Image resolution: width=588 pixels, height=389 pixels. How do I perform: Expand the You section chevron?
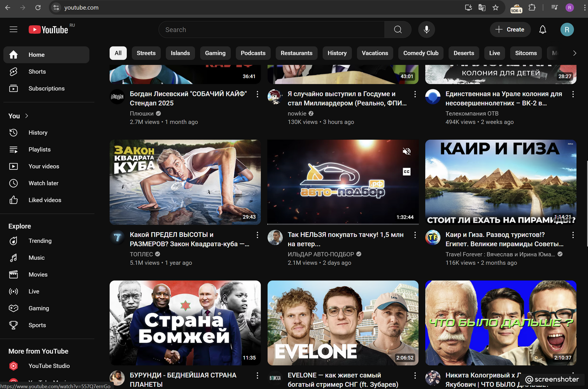[27, 116]
